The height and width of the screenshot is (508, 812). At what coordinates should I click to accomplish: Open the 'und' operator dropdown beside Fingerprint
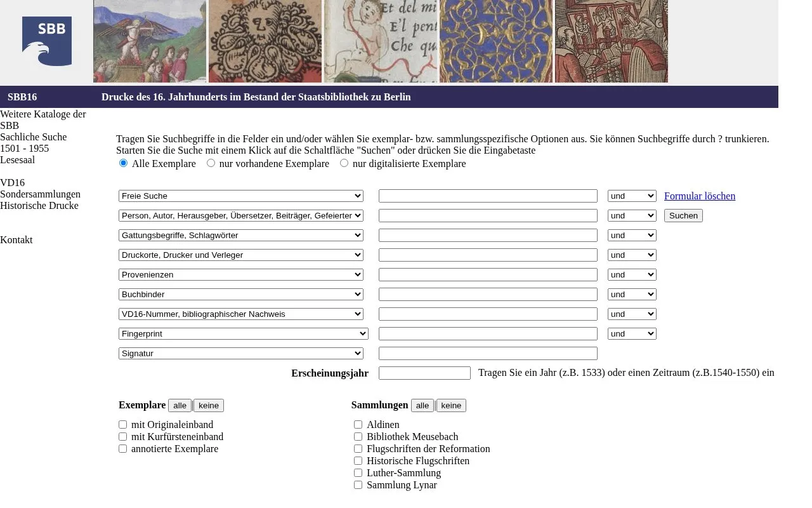[632, 334]
